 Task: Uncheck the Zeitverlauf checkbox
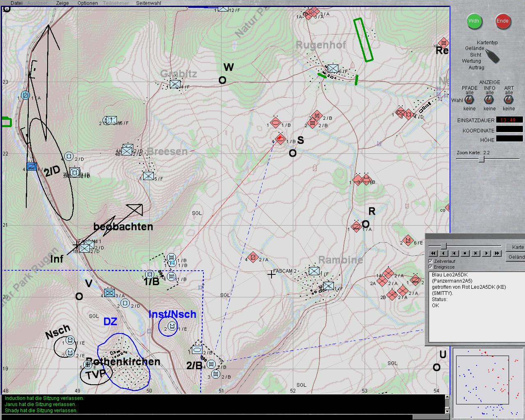[x=431, y=261]
